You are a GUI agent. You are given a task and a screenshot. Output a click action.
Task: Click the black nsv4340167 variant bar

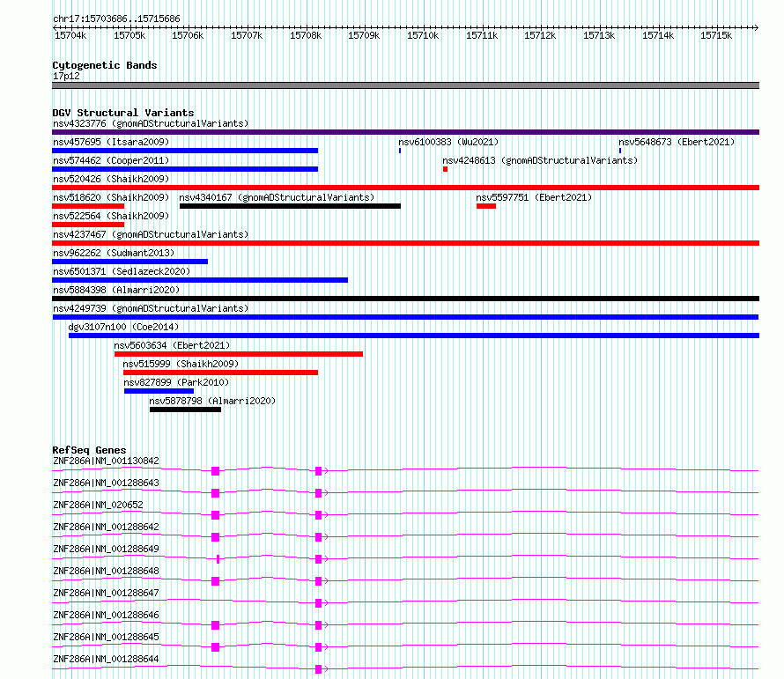pos(290,206)
